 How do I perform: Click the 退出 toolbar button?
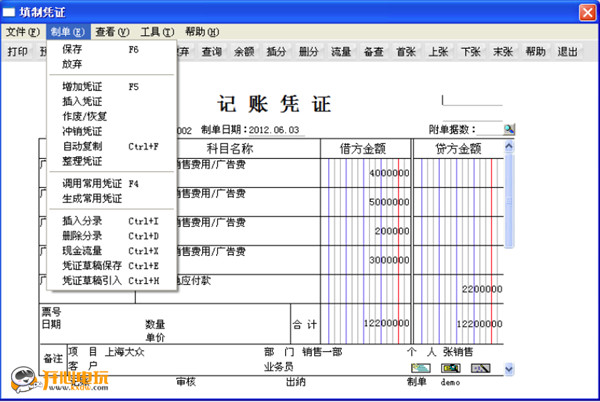567,52
